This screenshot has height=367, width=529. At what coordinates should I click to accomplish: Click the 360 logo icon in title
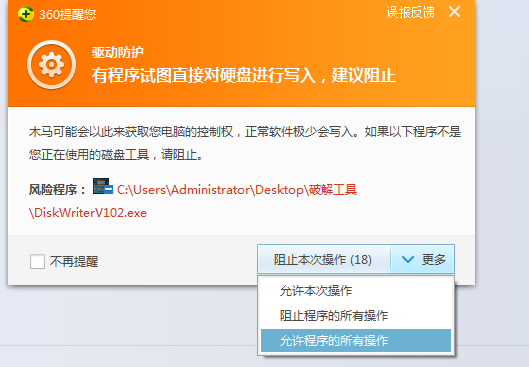click(26, 14)
